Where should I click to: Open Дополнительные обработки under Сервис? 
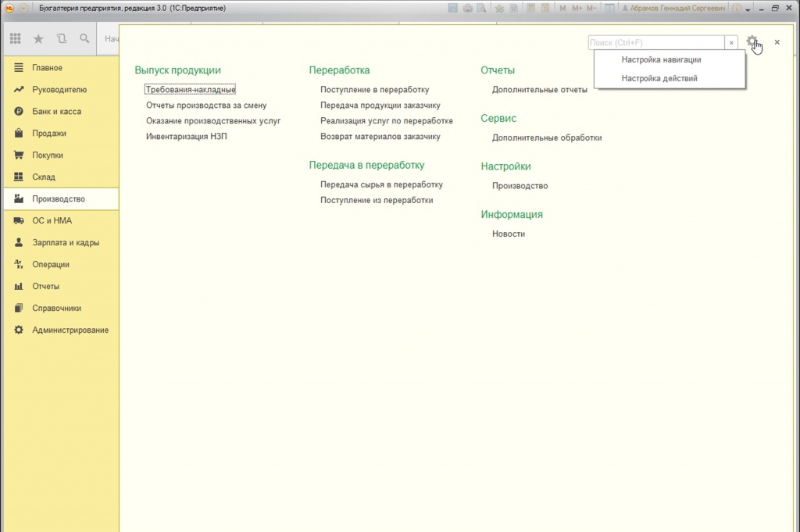click(x=546, y=137)
